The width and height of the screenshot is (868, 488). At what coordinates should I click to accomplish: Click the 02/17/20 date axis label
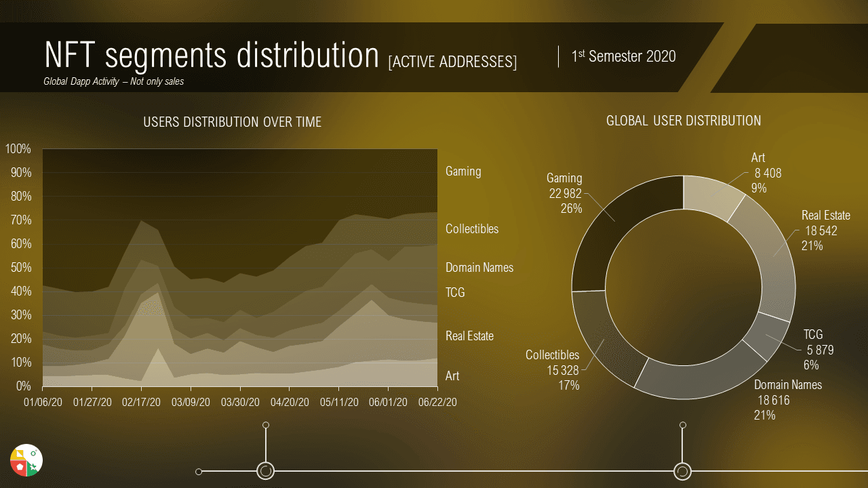141,402
